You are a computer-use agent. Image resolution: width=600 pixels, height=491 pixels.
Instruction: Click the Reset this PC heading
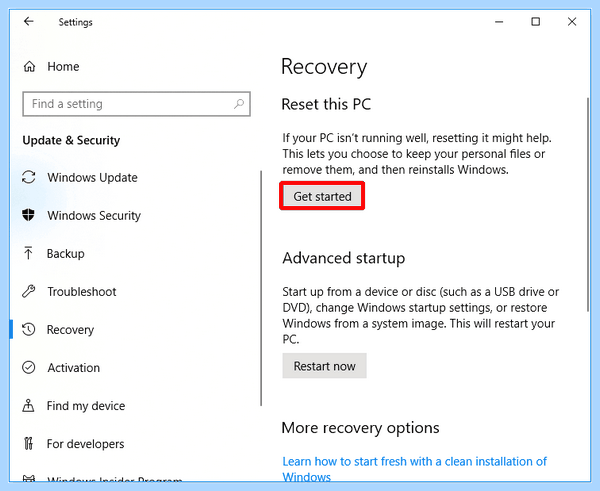[326, 104]
